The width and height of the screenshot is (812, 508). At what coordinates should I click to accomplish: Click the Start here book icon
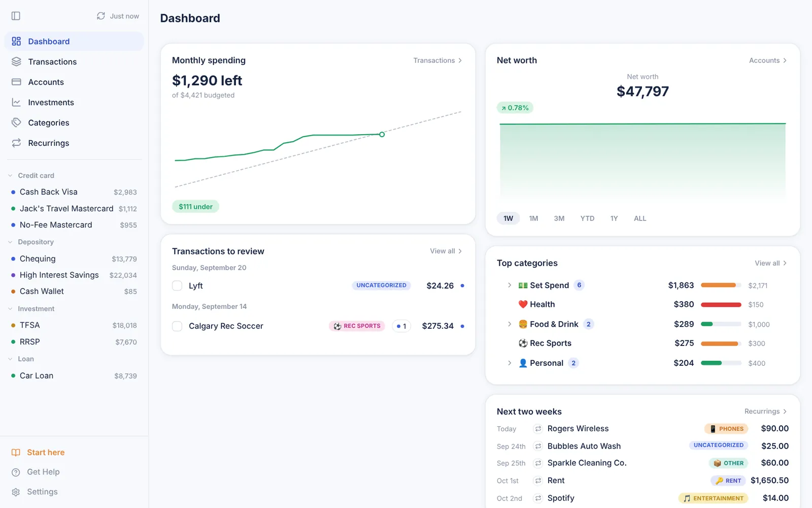16,452
